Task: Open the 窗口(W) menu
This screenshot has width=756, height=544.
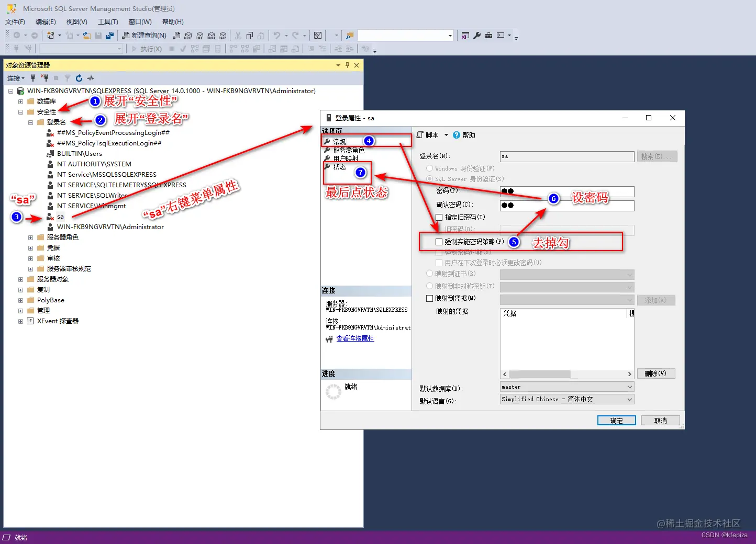Action: 140,22
